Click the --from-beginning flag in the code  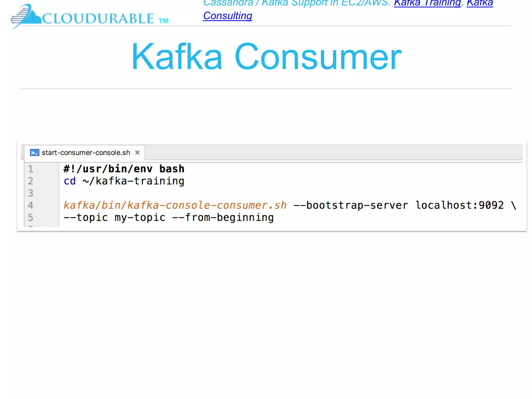coord(223,217)
